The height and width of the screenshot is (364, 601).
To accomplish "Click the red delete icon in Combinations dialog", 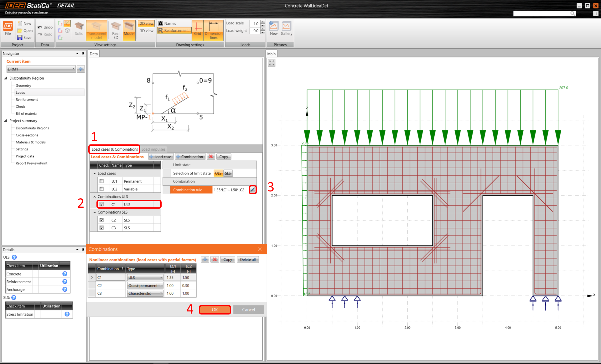I will tap(215, 260).
